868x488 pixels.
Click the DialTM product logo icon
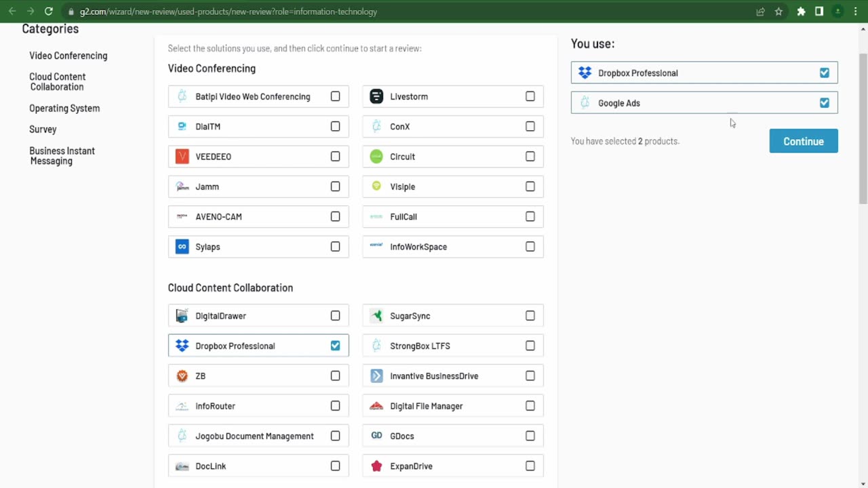(182, 127)
